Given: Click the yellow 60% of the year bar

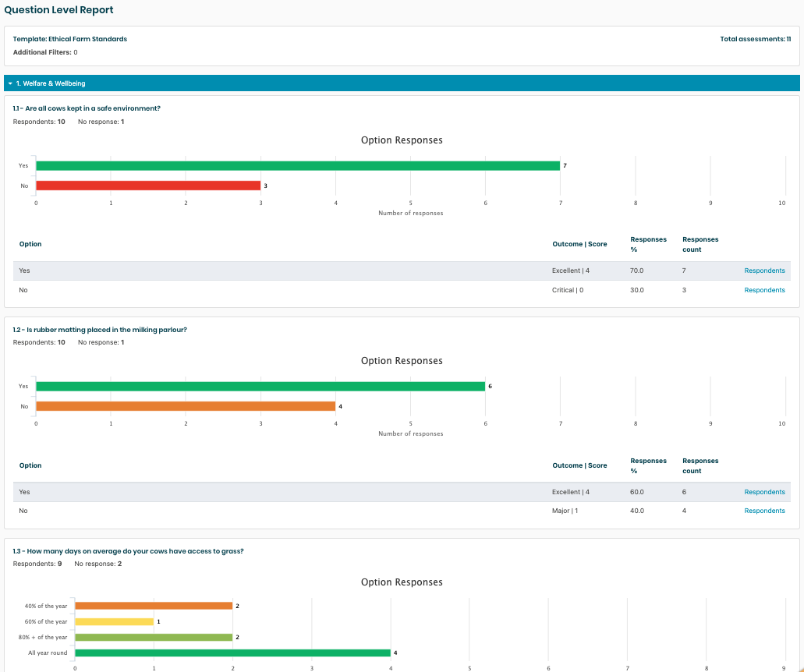Looking at the screenshot, I should click(x=114, y=621).
